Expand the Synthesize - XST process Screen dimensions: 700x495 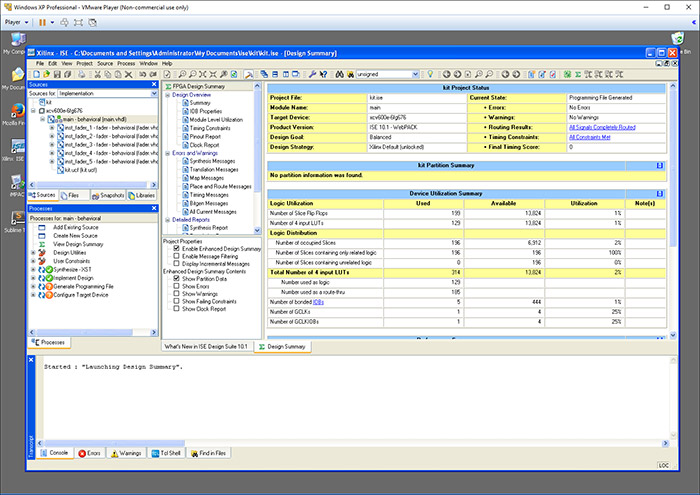pos(33,270)
